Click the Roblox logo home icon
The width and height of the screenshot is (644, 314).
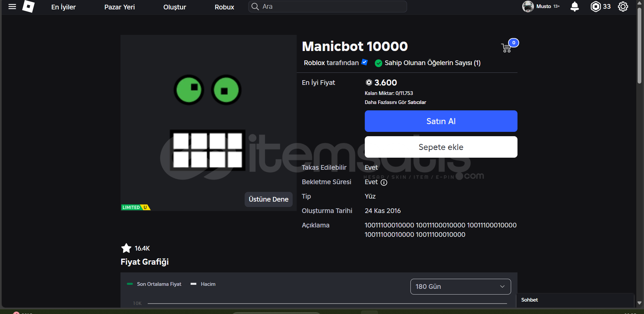coord(29,6)
